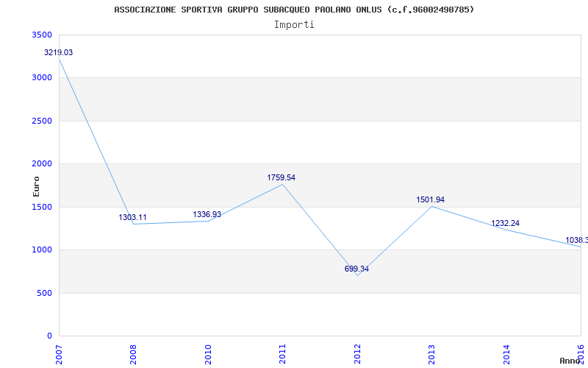Click the 1000 y-axis tick label

point(43,250)
